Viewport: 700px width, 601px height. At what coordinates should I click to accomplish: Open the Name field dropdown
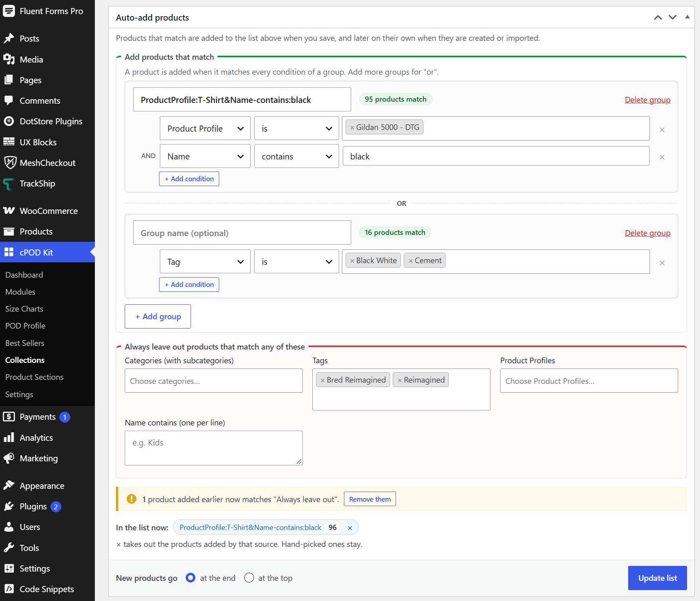coord(205,156)
